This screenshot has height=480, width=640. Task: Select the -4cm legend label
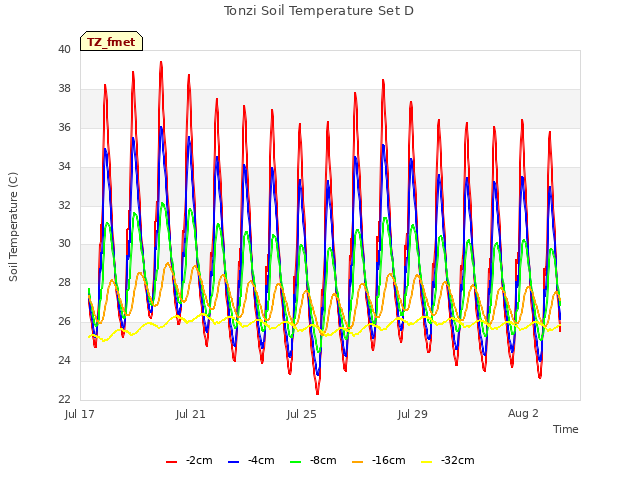[x=261, y=460]
